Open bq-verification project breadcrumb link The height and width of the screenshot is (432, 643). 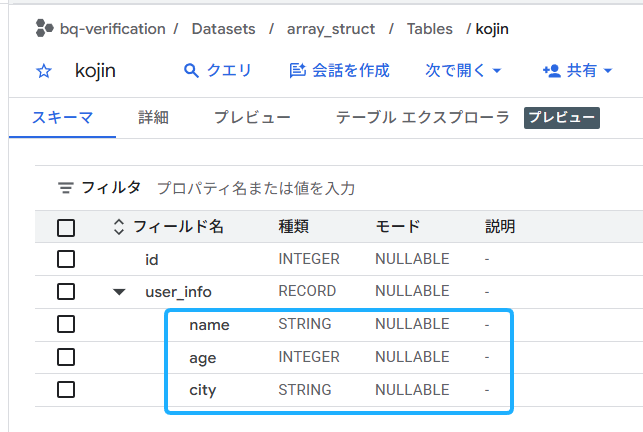(x=112, y=29)
